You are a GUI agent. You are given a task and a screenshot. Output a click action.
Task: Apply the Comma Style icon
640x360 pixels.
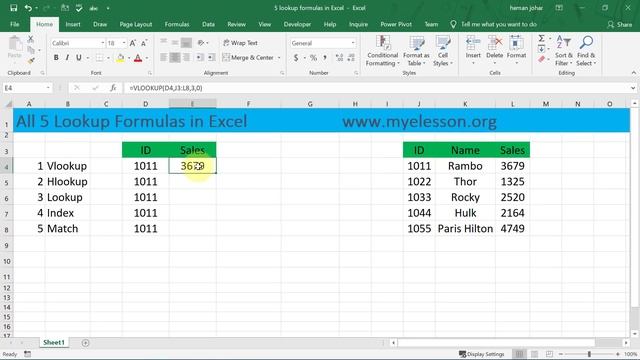point(325,58)
